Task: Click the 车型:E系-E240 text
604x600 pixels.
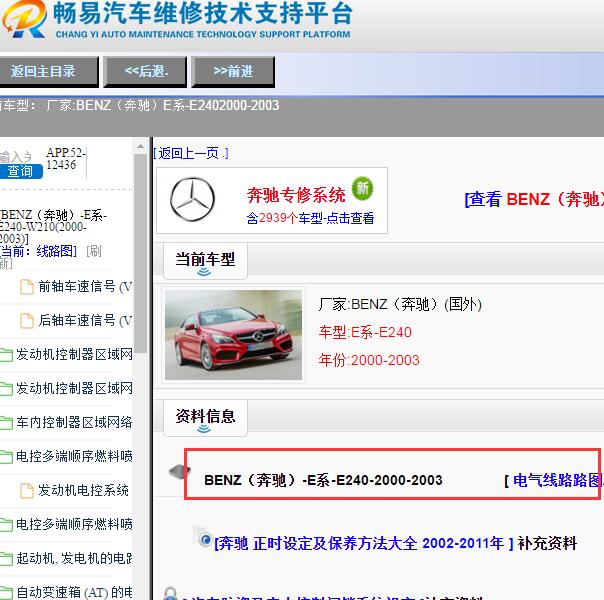Action: 365,332
